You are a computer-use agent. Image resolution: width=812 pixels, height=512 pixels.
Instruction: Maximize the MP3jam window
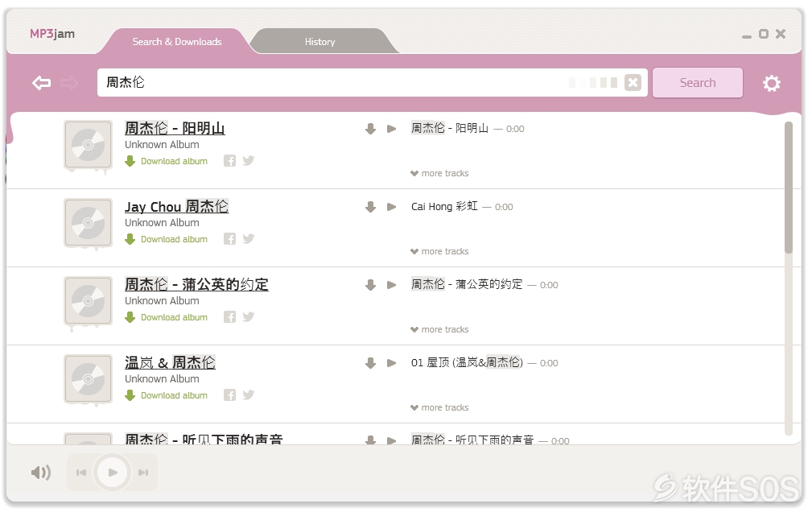click(x=764, y=34)
